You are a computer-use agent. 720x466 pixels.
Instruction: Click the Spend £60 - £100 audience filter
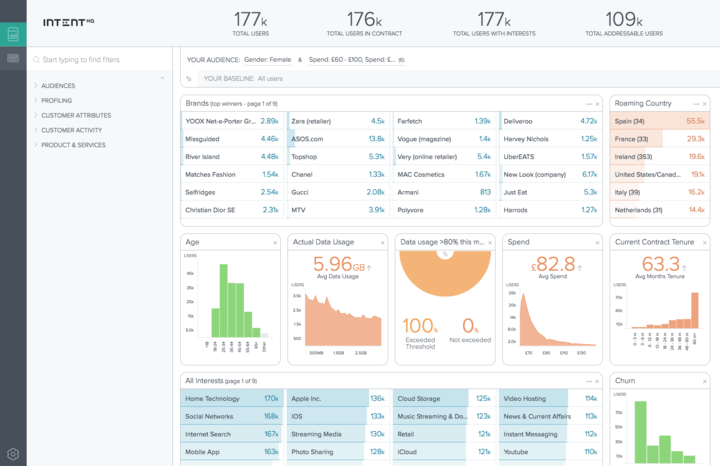[x=352, y=60]
